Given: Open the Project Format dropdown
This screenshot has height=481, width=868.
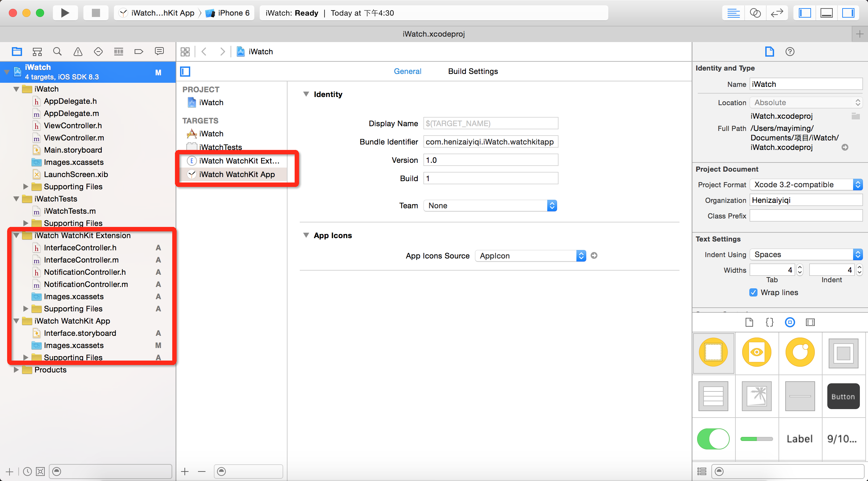Looking at the screenshot, I should (806, 185).
